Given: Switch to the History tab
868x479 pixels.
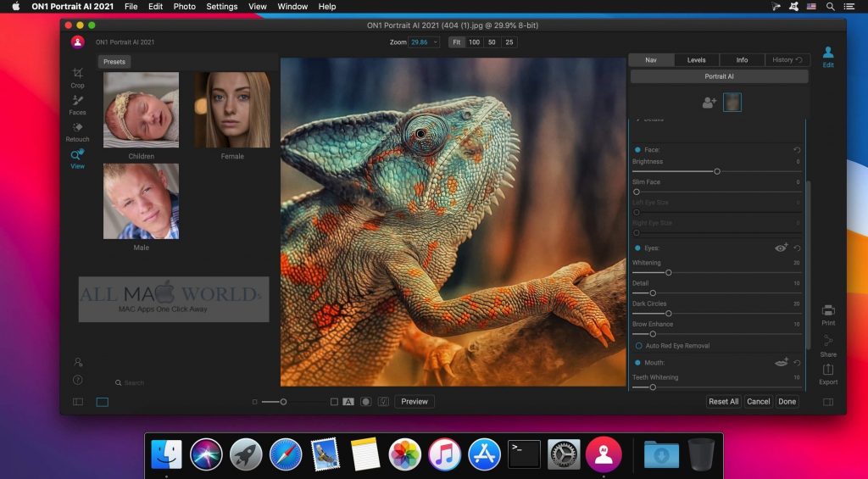Looking at the screenshot, I should tap(787, 60).
